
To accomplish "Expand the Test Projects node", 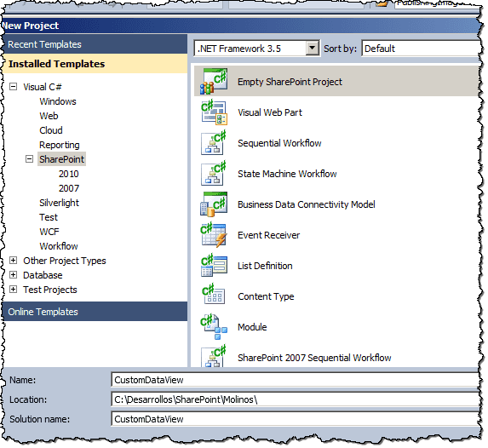I will tap(13, 290).
